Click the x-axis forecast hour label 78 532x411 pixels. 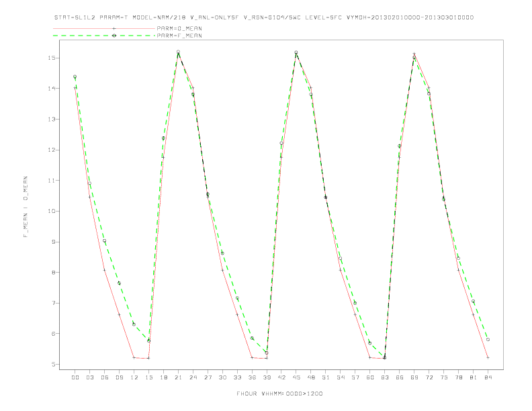pyautogui.click(x=458, y=377)
